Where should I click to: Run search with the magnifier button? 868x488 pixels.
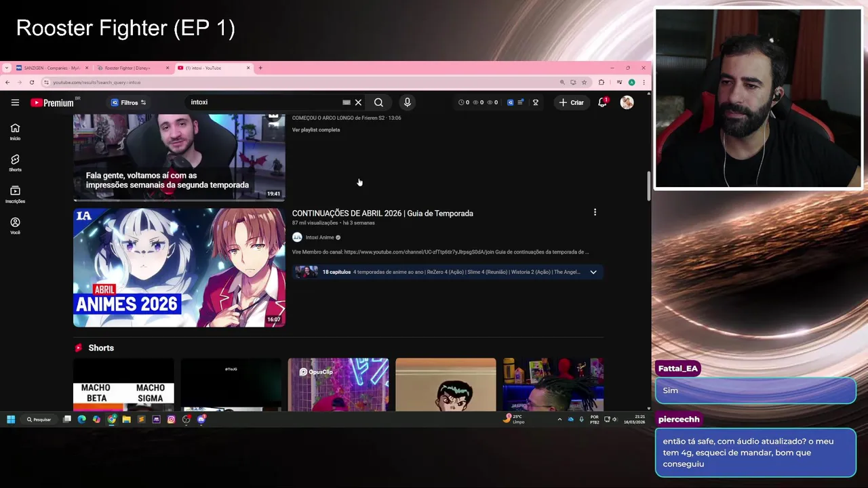tap(378, 102)
